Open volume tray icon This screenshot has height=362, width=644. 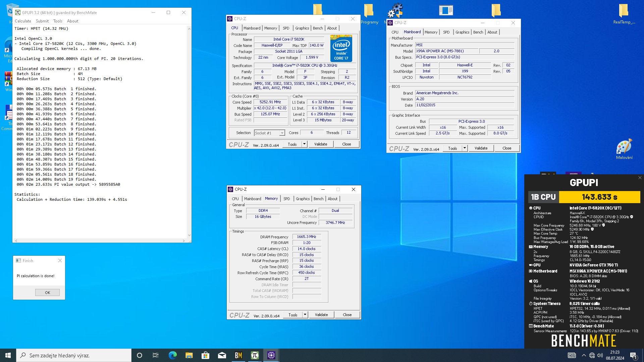coord(600,355)
